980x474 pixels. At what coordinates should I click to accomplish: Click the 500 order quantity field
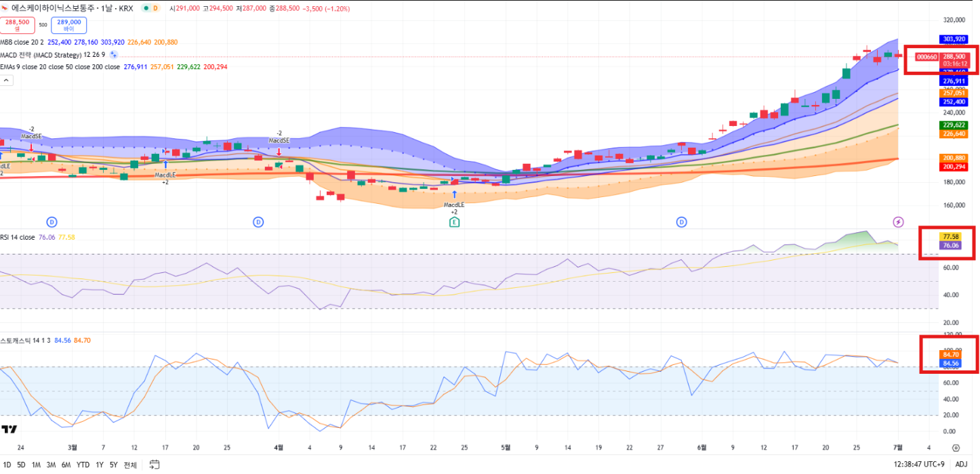[x=43, y=25]
